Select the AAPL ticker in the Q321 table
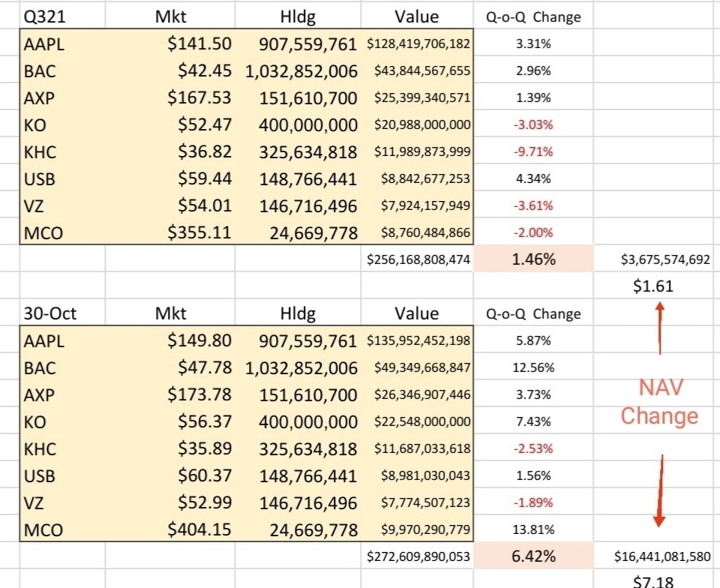This screenshot has height=588, width=720. 44,44
